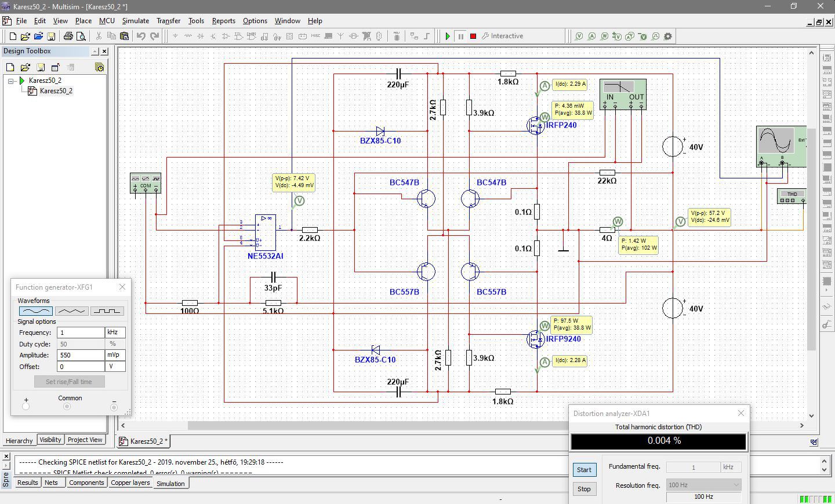Open the Reports menu

tap(224, 21)
